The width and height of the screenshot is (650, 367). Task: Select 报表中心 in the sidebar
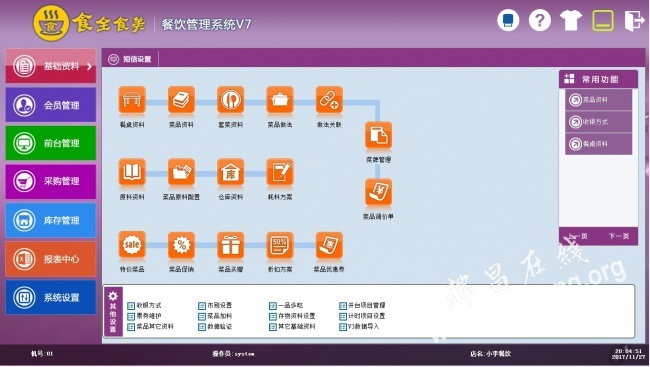(x=51, y=259)
